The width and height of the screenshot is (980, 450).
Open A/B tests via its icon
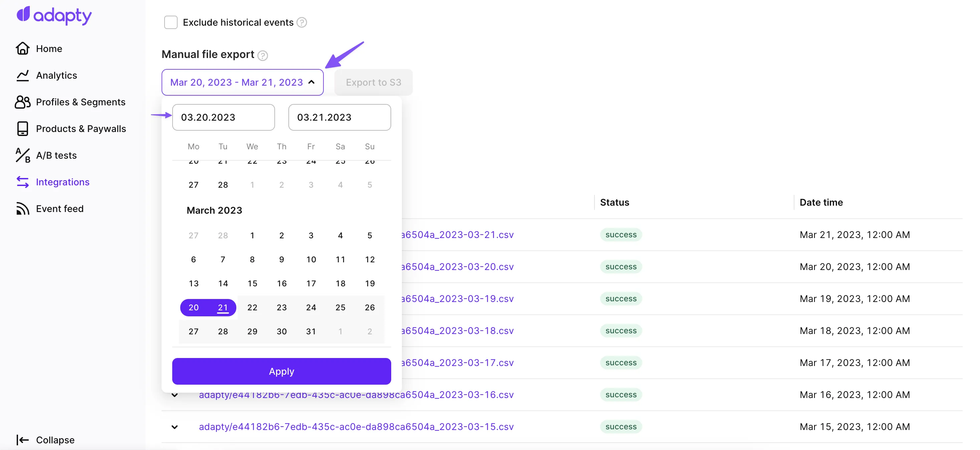22,155
